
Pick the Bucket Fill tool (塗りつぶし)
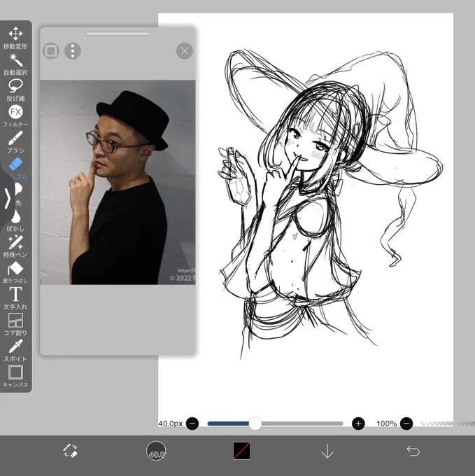[15, 272]
